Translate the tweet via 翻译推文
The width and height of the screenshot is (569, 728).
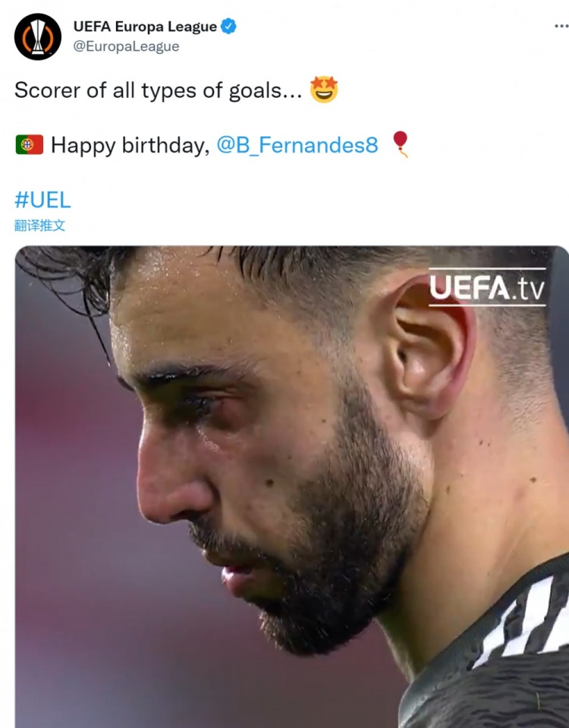click(x=39, y=226)
